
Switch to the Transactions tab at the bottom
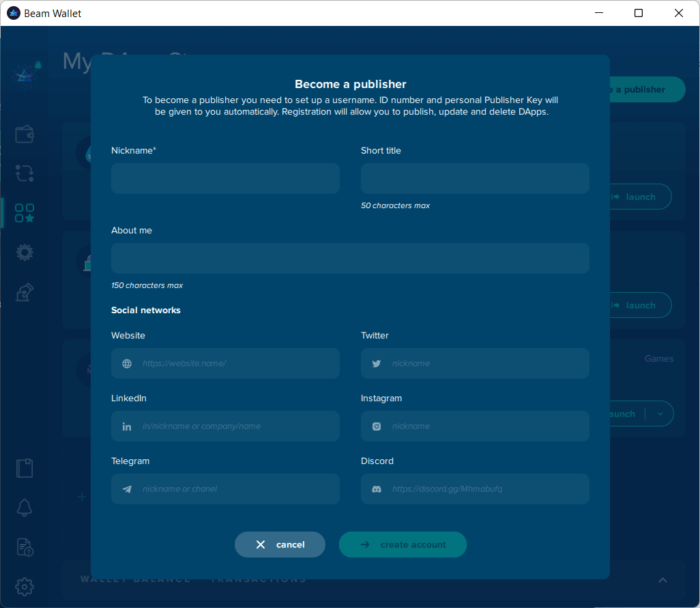click(x=258, y=580)
